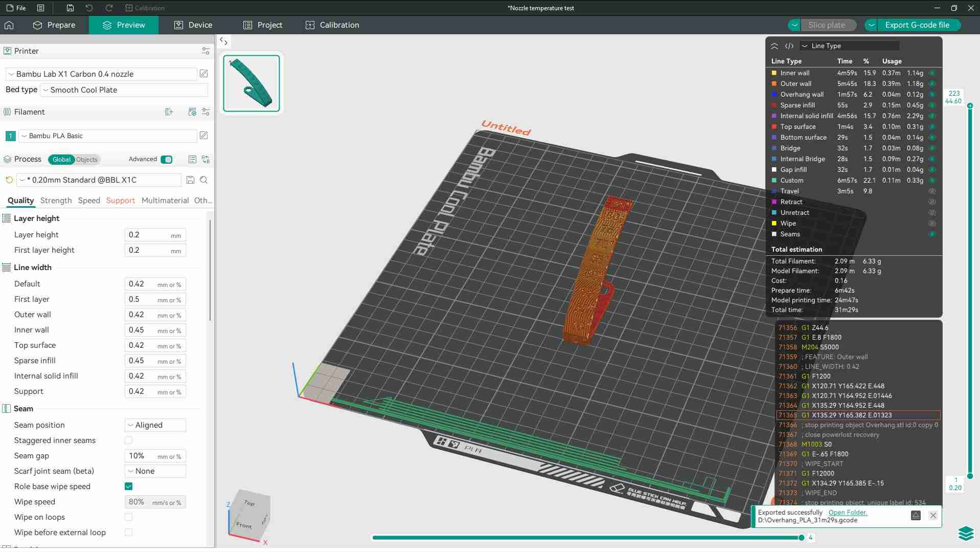Click the Undo arrow icon
Screen dimensions: 980x552
tap(89, 8)
